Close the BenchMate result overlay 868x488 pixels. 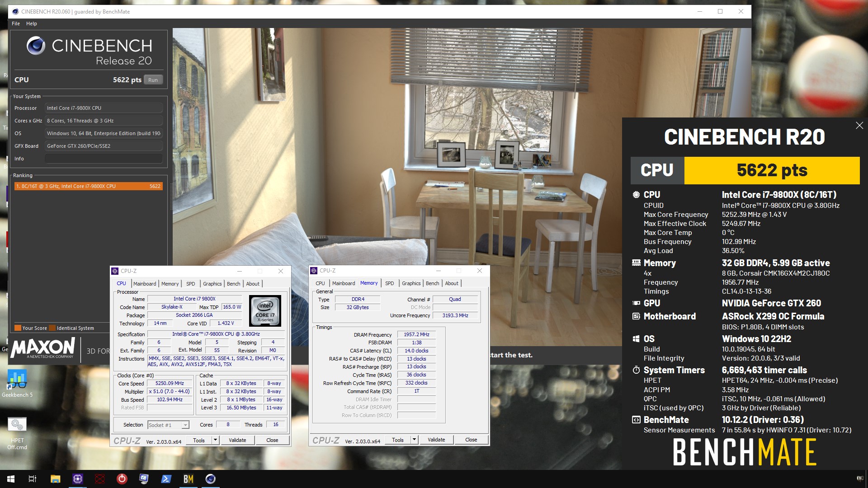pos(859,126)
